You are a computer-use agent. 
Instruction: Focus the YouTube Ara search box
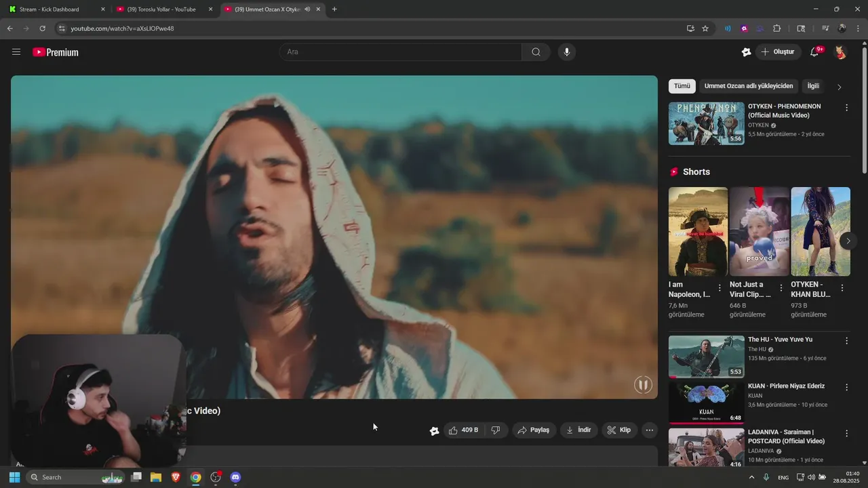click(400, 52)
